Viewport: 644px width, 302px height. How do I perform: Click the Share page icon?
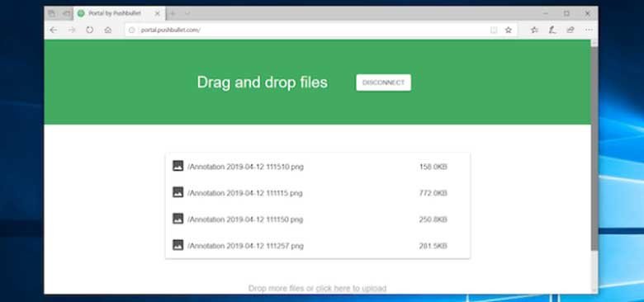click(x=570, y=30)
